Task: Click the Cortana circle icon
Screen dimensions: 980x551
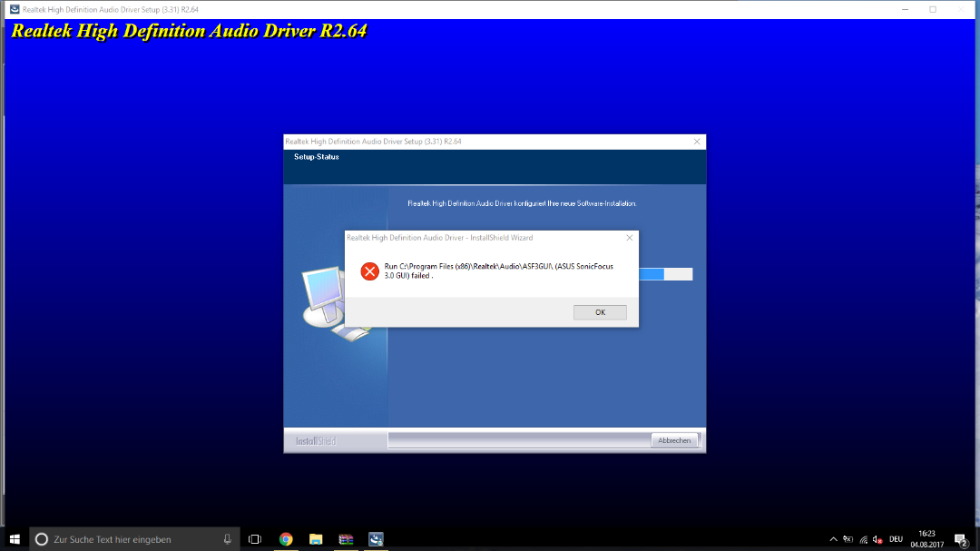Action: click(x=41, y=539)
